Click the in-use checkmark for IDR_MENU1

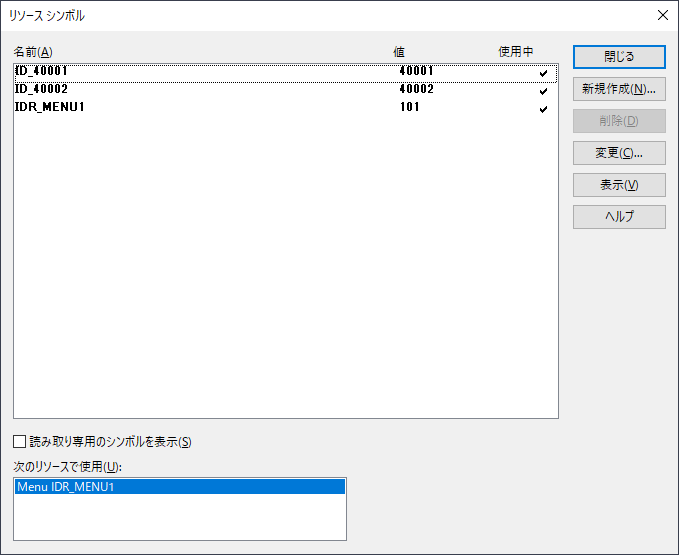(543, 108)
